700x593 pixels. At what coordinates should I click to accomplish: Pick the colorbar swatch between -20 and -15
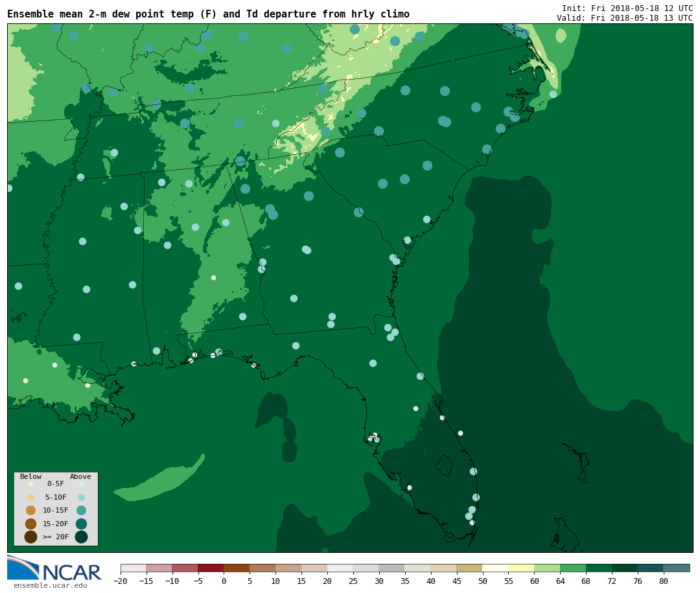[134, 568]
